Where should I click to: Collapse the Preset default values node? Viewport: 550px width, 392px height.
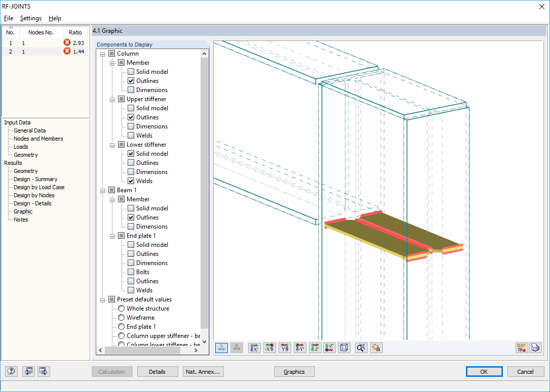103,299
